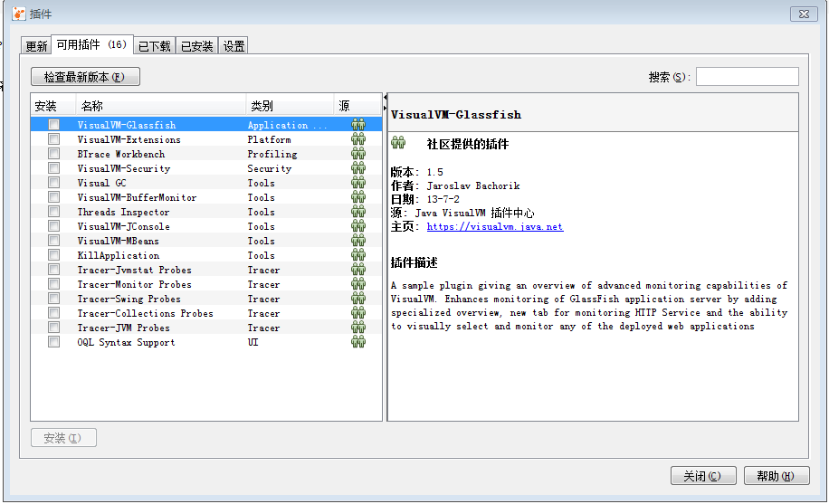Image resolution: width=829 pixels, height=504 pixels.
Task: Select the KillApplication plugin name
Action: [118, 255]
